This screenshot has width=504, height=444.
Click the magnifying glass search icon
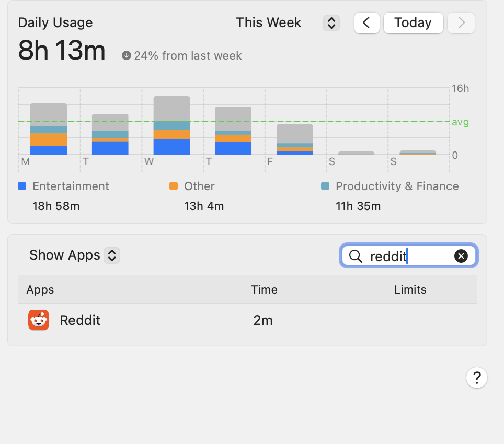point(356,256)
